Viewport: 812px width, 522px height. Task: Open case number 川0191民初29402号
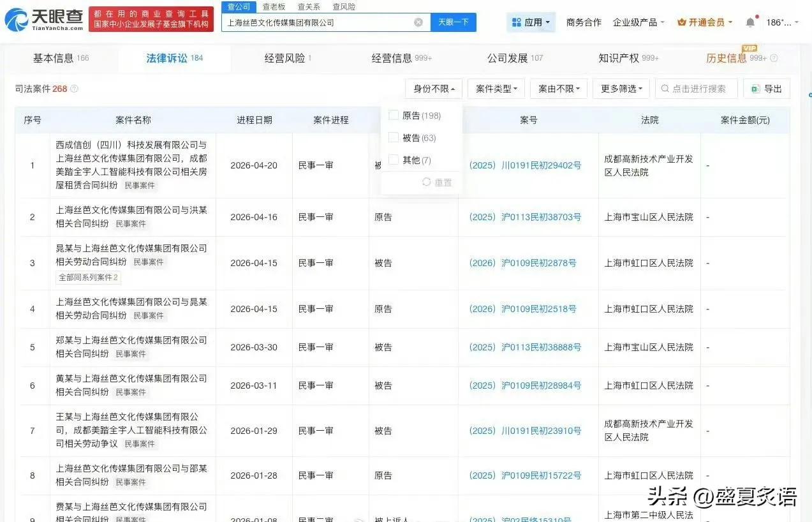[x=525, y=165]
